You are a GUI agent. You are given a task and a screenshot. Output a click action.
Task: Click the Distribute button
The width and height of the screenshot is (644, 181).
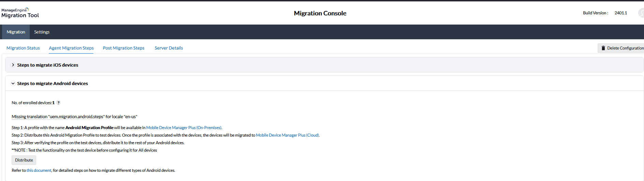(24, 160)
